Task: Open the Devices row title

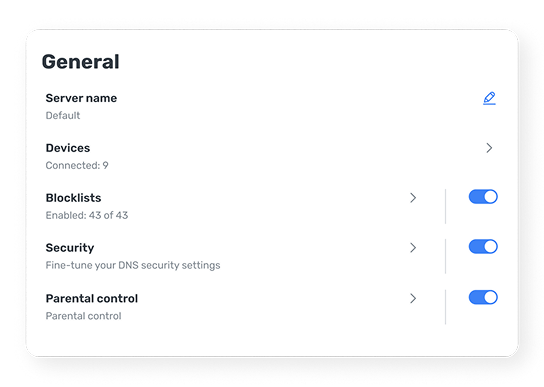Action: [68, 148]
